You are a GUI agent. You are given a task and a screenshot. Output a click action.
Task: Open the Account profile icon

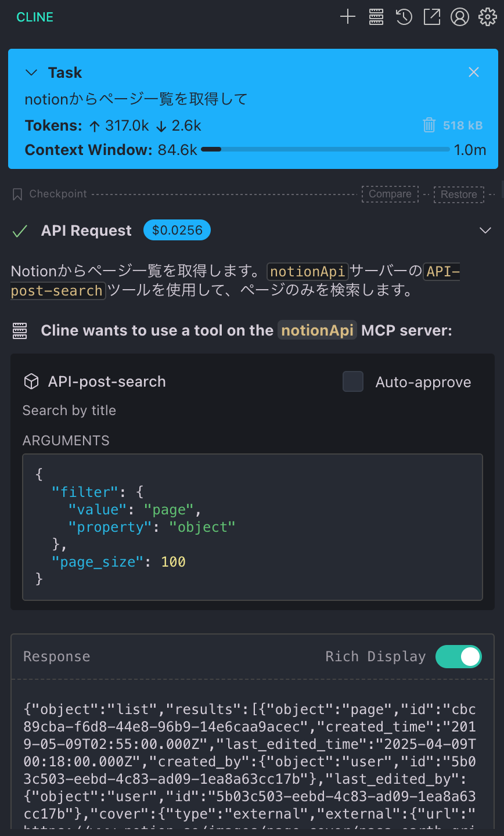(459, 17)
